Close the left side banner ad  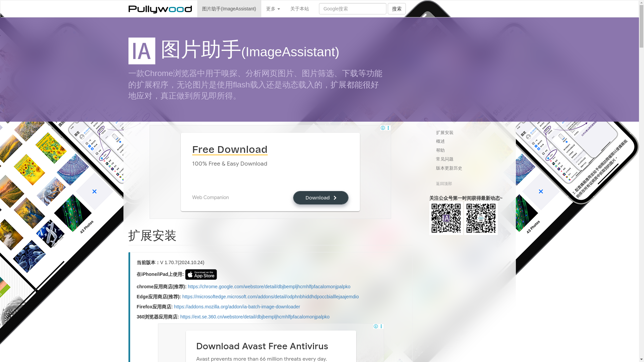click(94, 191)
